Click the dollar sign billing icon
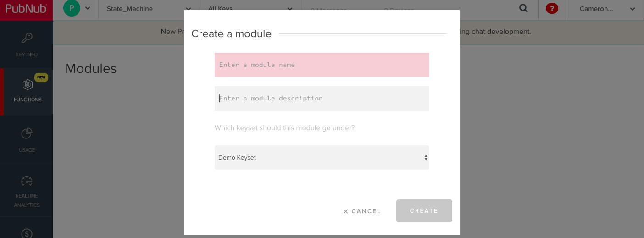Image resolution: width=644 pixels, height=238 pixels. click(27, 233)
